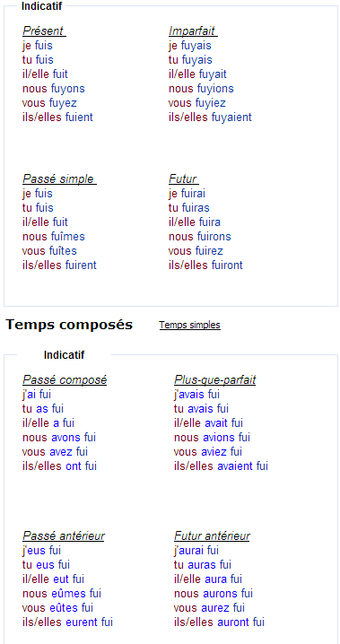This screenshot has height=644, width=340.
Task: Select the Passé antérieur heading
Action: (x=63, y=536)
